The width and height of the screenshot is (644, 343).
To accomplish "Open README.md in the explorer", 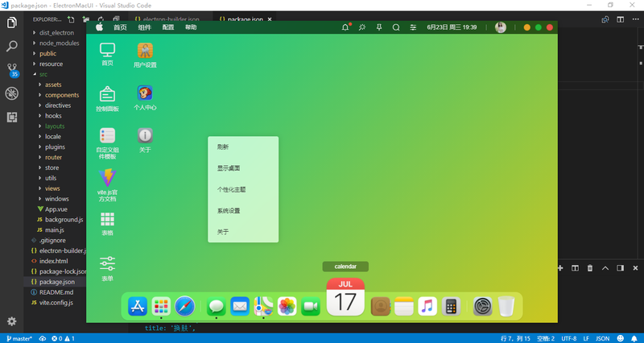I will point(55,292).
